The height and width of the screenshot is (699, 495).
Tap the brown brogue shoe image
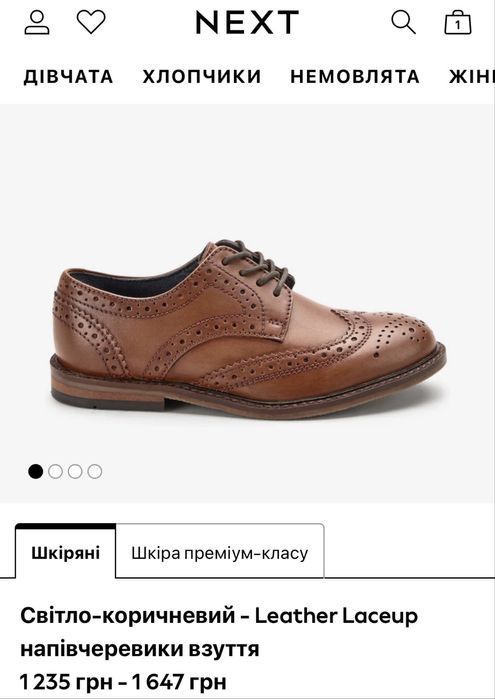coord(248,330)
